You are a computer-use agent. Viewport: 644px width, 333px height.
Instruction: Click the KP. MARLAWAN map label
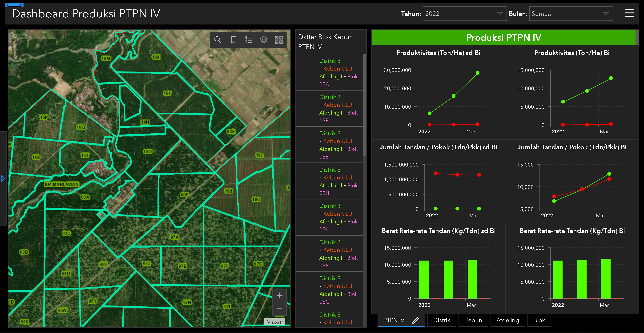(x=61, y=184)
